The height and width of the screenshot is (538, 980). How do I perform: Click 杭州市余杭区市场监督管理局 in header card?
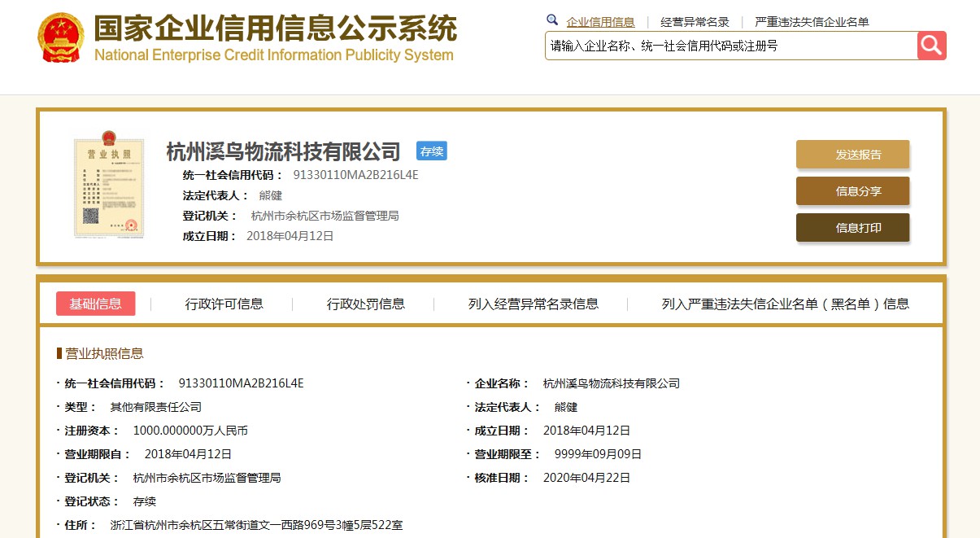325,216
